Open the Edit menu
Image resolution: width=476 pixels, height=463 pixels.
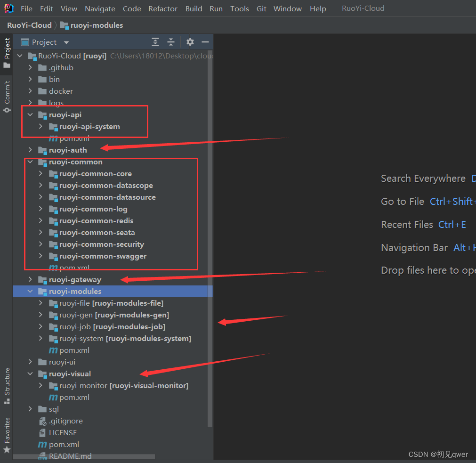[x=47, y=9]
